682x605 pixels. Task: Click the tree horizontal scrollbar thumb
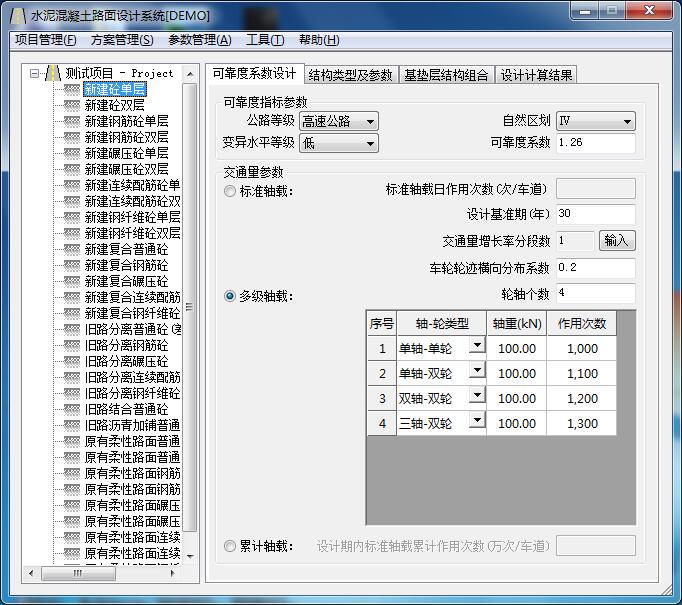(78, 573)
